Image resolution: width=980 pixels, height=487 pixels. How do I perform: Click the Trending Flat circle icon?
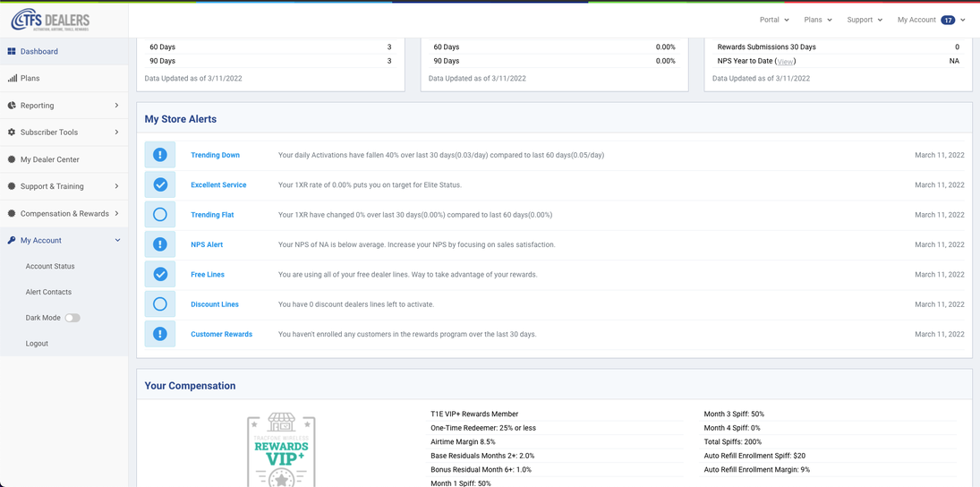coord(160,215)
